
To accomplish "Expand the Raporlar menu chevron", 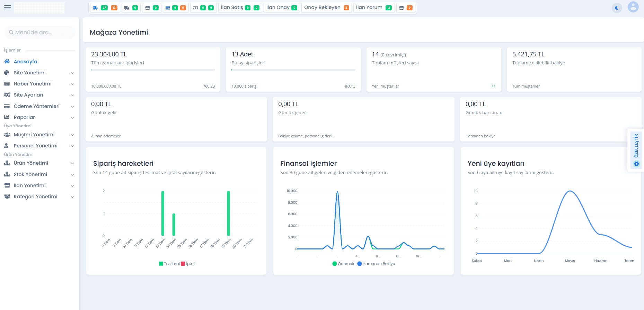I will point(72,118).
